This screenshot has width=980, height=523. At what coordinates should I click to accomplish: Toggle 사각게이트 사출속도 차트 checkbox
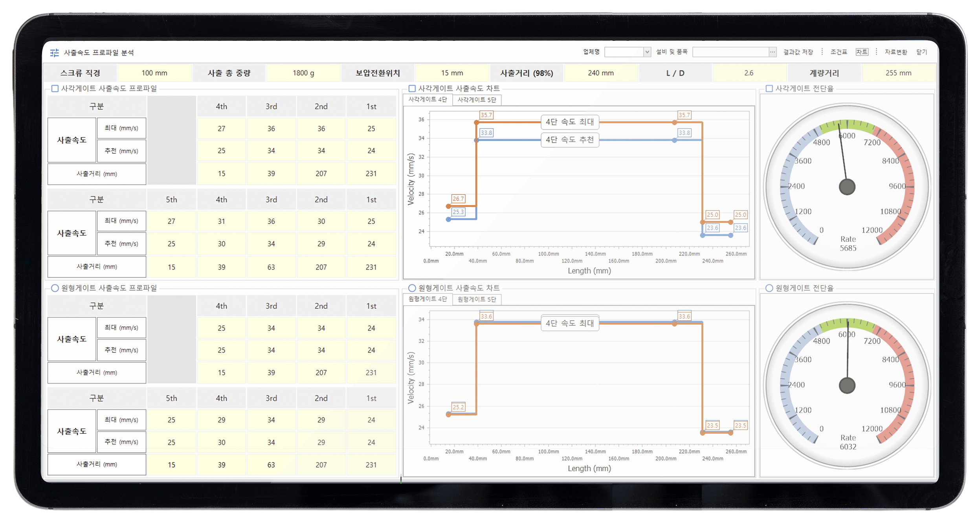[412, 88]
